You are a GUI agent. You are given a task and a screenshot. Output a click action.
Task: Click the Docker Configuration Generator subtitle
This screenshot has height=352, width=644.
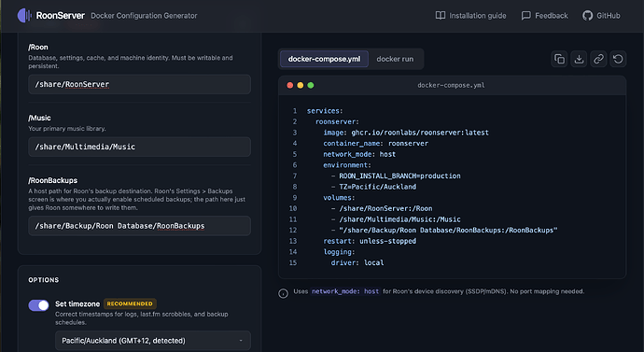(x=144, y=16)
